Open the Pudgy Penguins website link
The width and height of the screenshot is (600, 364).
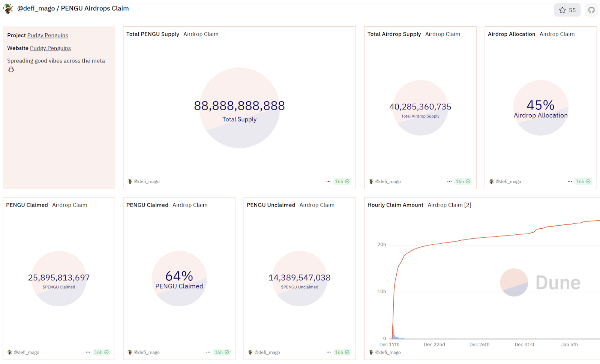click(50, 48)
